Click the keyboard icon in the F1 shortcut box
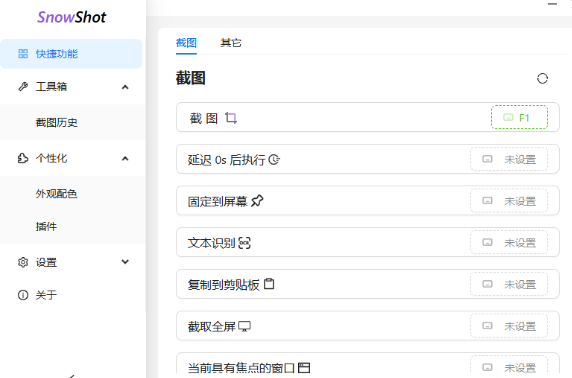 point(508,117)
